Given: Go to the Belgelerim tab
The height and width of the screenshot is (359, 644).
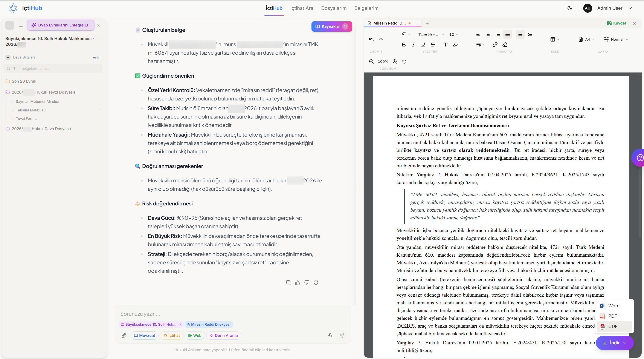Looking at the screenshot, I should coord(366,8).
